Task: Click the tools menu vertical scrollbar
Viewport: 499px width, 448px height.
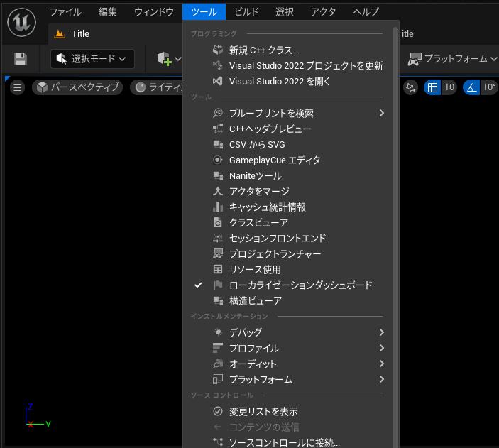Action: [395, 237]
